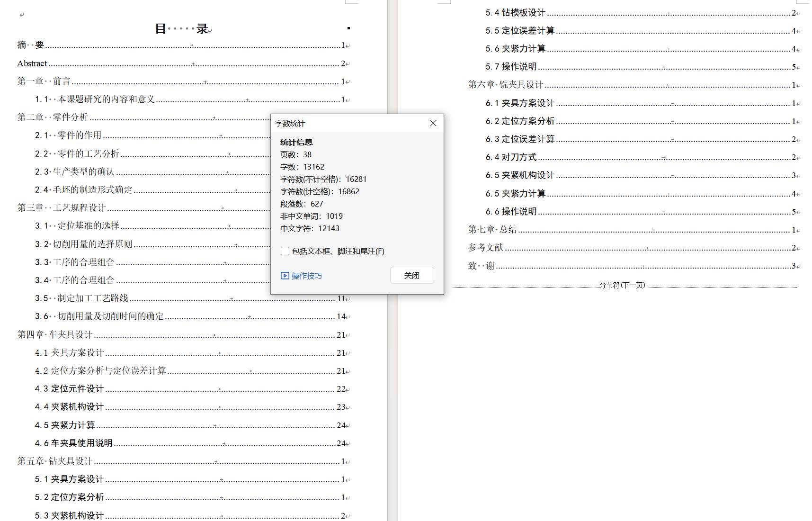This screenshot has width=812, height=521.
Task: Click the 段落数: 627 statistic line
Action: point(302,204)
